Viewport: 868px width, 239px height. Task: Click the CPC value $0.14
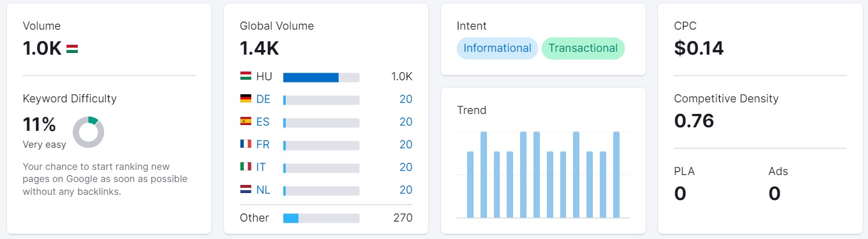699,48
